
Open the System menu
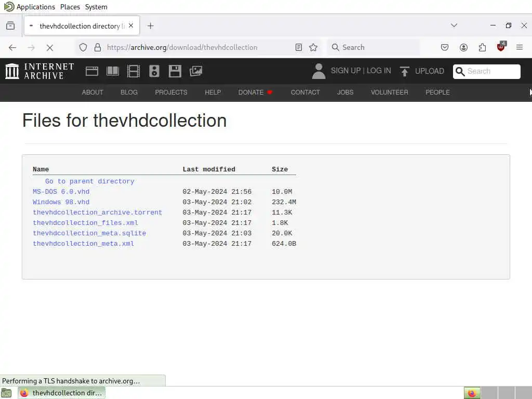(96, 7)
